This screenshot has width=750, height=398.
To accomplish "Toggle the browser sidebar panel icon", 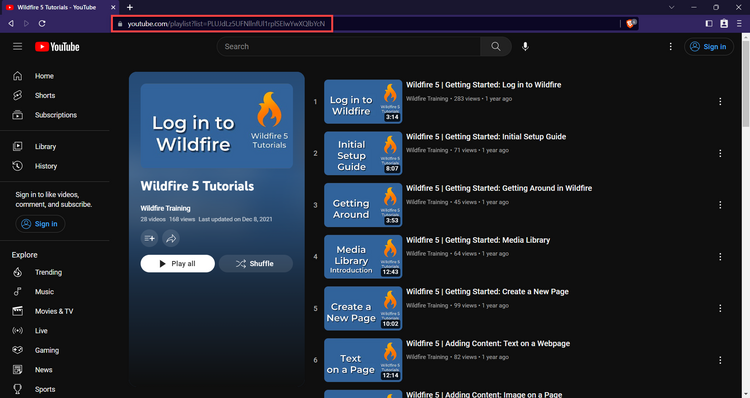I will [709, 23].
